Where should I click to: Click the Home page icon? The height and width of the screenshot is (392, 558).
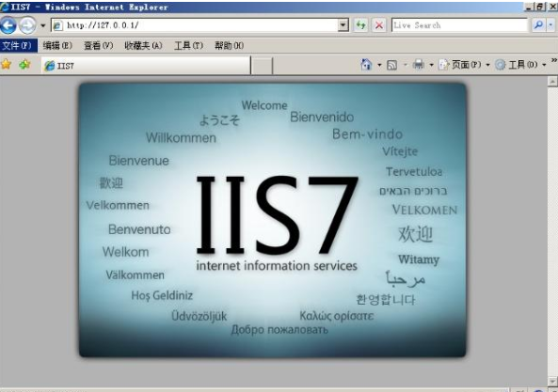pyautogui.click(x=366, y=65)
